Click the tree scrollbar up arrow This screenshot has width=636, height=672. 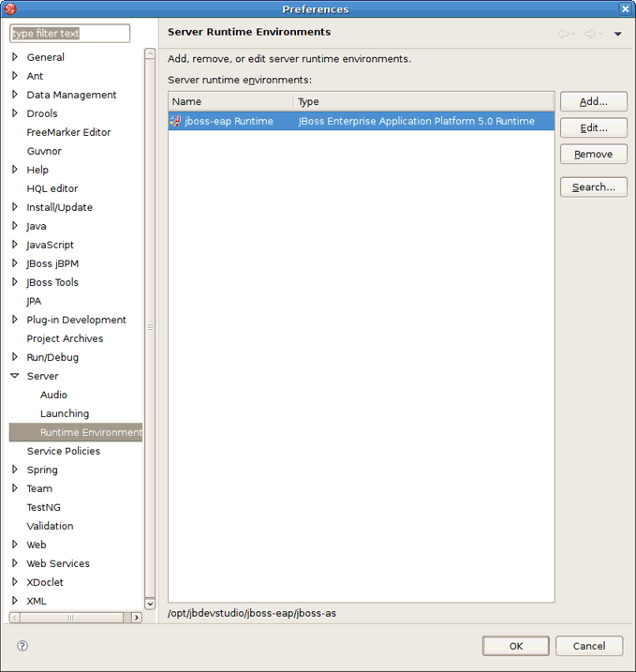[x=150, y=53]
